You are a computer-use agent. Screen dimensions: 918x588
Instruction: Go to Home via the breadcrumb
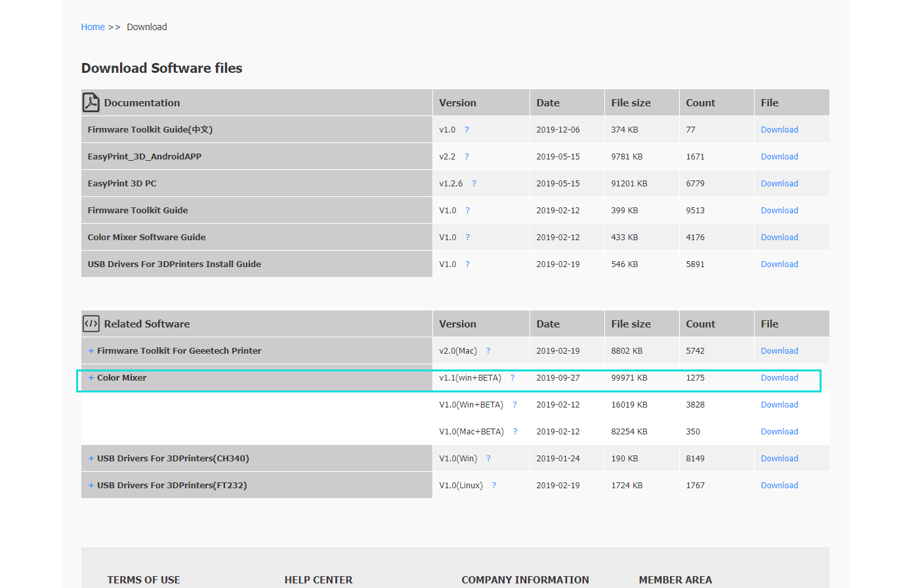coord(93,27)
